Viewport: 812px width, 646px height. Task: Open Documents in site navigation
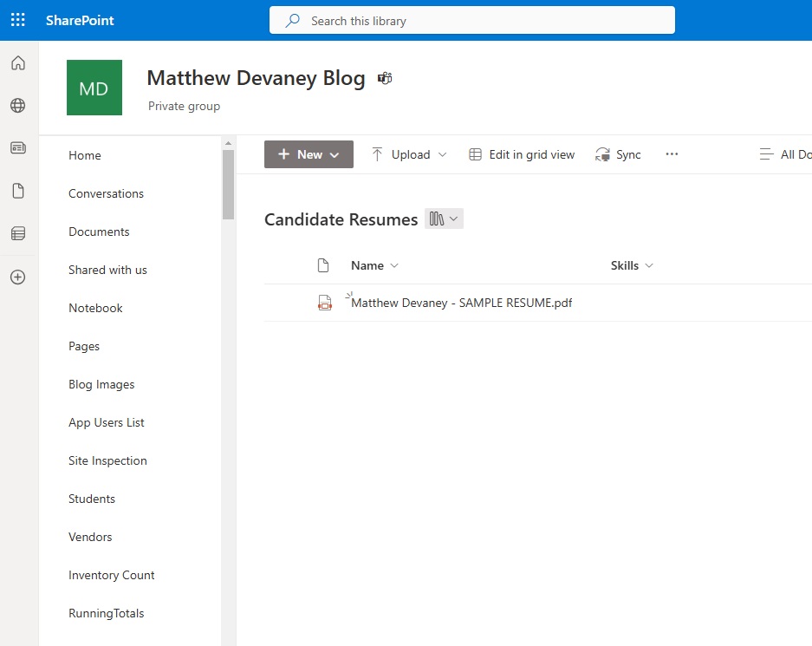pos(99,232)
